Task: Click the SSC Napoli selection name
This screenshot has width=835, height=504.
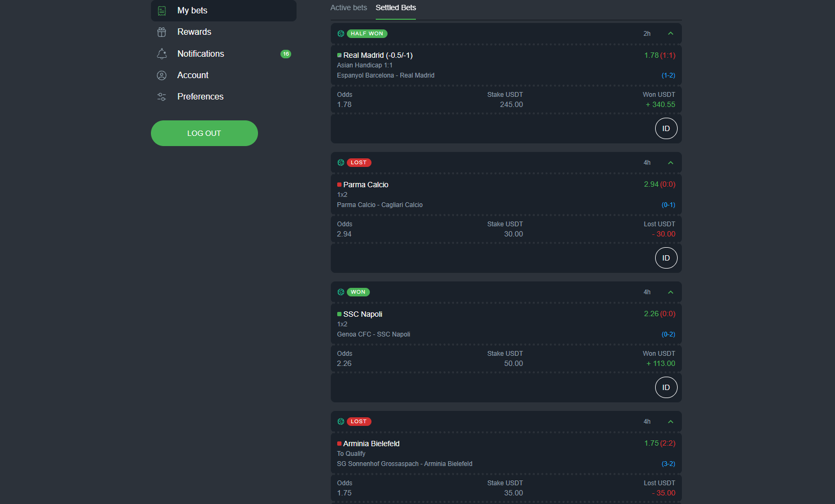Action: click(x=363, y=314)
